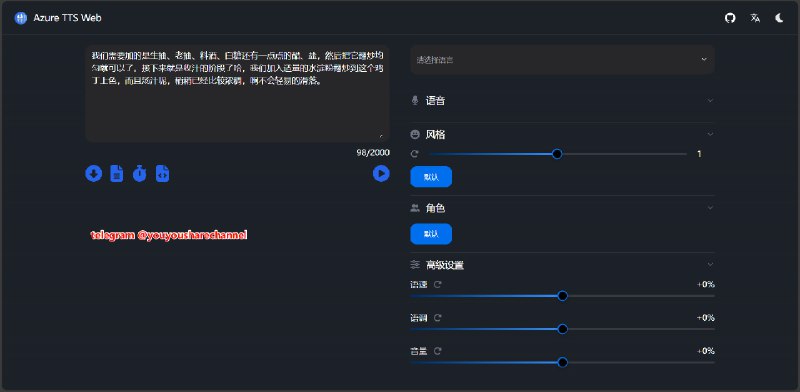Image resolution: width=800 pixels, height=392 pixels.
Task: Collapse the 风格 style section chevron
Action: 710,134
